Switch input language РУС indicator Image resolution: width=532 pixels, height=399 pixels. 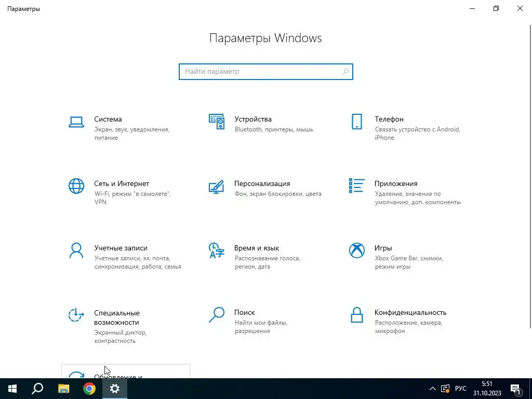(461, 389)
